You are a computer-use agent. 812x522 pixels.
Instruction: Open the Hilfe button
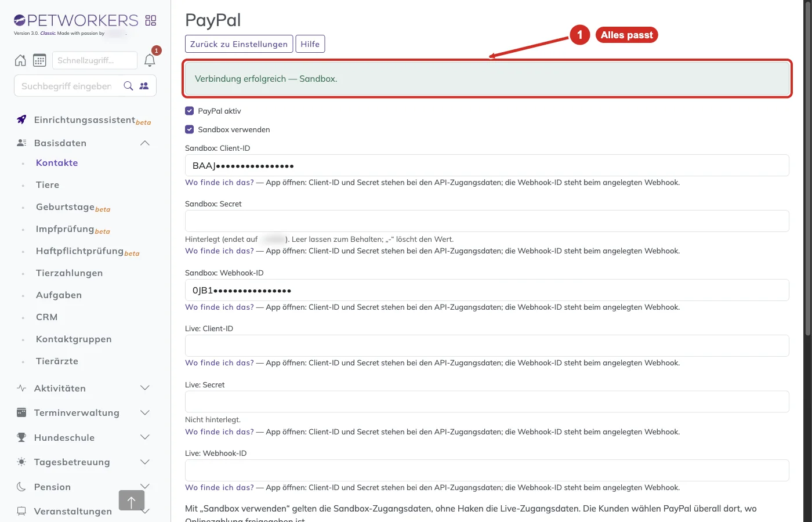pos(310,44)
